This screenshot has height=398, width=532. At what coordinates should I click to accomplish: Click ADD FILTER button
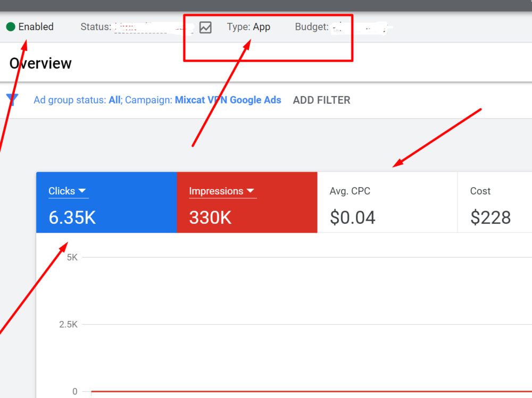coord(322,100)
